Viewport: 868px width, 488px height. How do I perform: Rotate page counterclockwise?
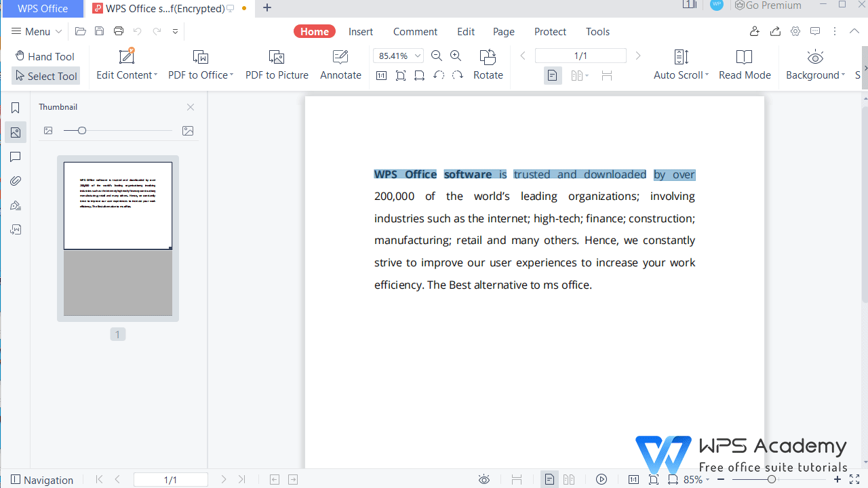coord(439,75)
